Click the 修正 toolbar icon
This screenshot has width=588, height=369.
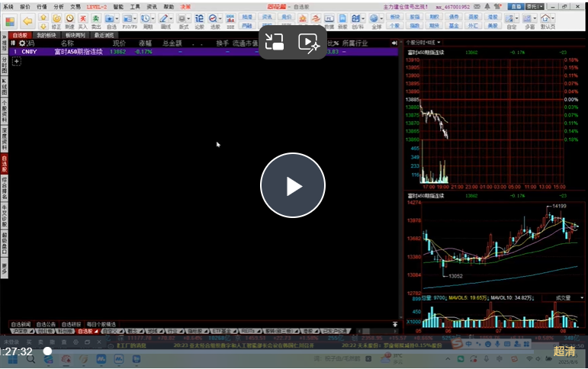56,20
